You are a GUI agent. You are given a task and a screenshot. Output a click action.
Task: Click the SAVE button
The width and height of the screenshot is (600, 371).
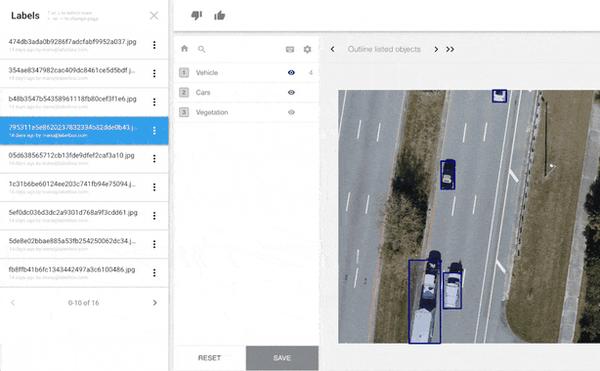tap(282, 358)
